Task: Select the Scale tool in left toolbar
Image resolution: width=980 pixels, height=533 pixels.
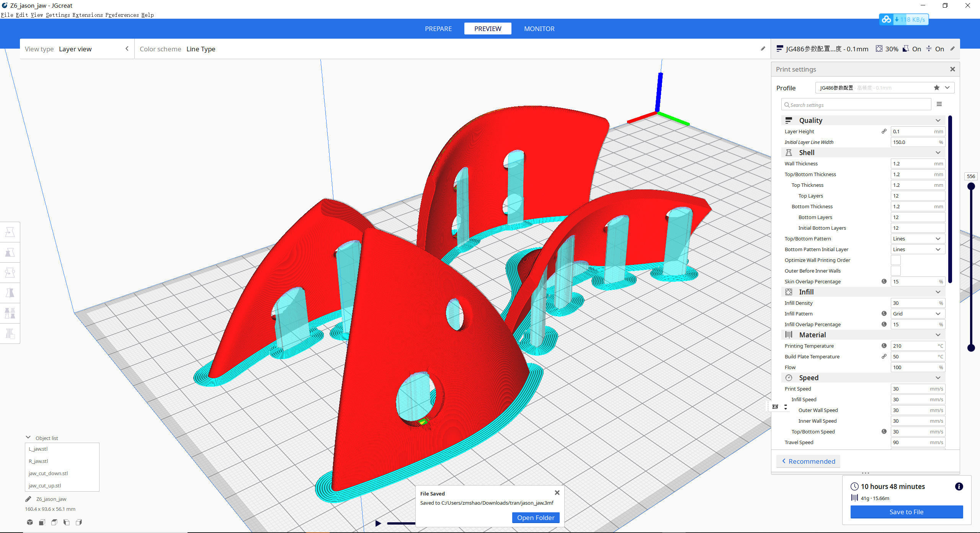Action: (10, 252)
